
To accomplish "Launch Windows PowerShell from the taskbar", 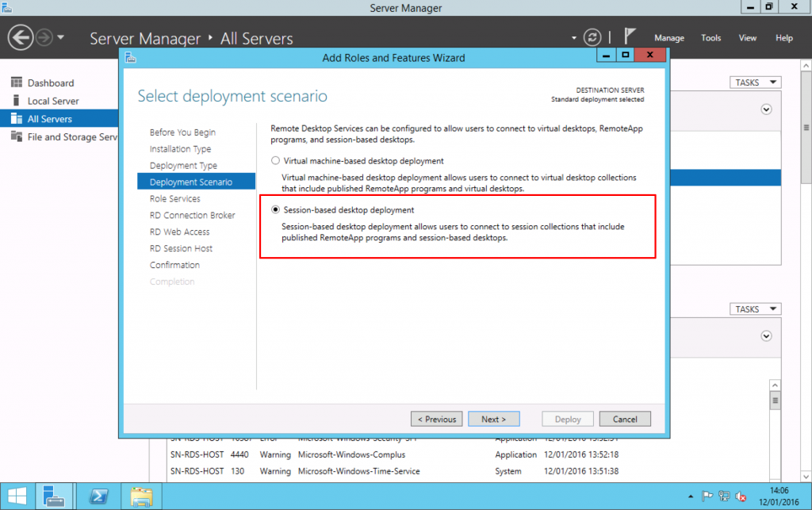I will click(x=98, y=496).
